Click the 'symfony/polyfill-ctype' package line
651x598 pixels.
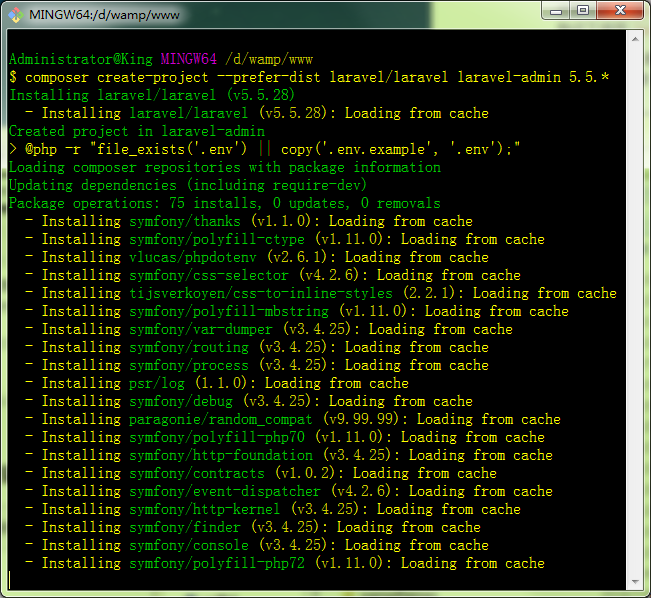285,239
